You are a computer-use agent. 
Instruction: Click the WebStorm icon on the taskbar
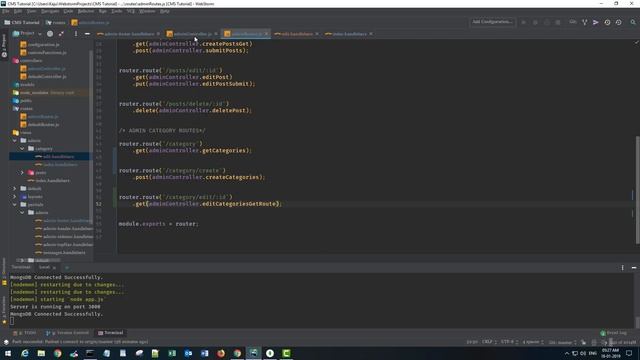[x=253, y=353]
